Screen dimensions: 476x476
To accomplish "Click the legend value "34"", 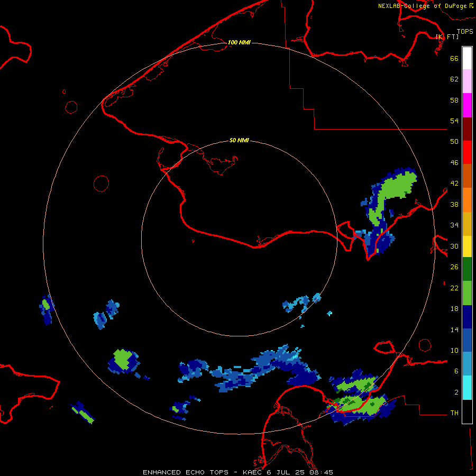I will coord(454,225).
